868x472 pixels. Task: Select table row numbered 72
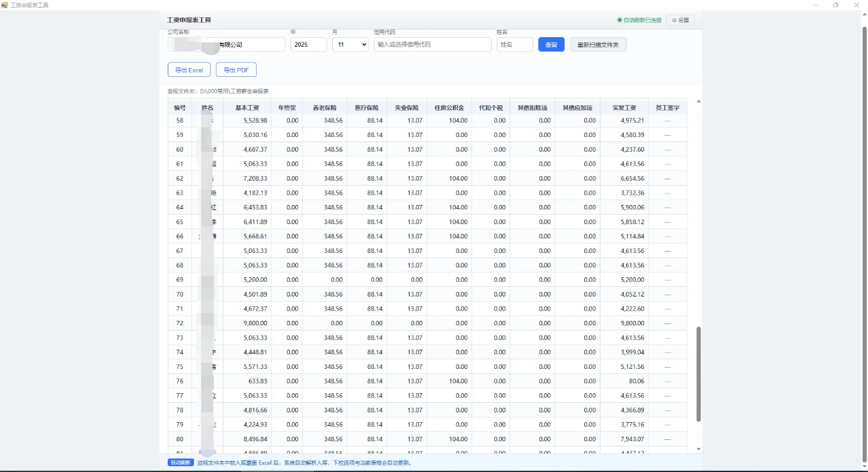427,323
